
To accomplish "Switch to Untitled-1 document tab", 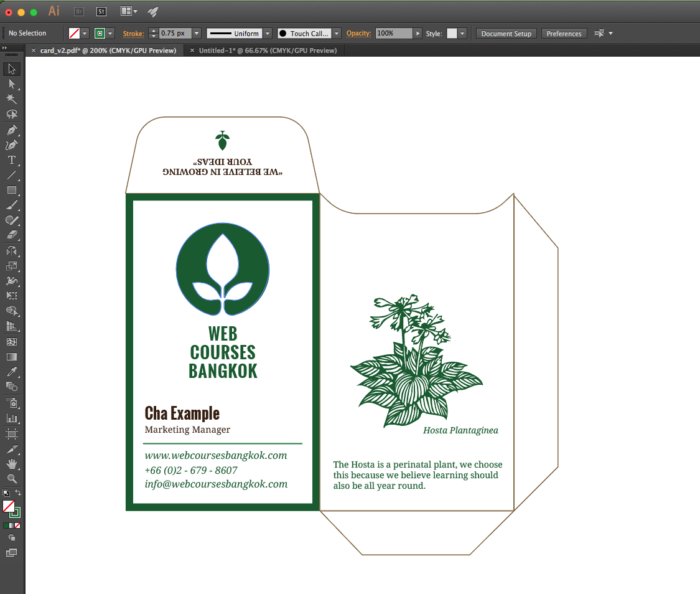I will (x=268, y=50).
